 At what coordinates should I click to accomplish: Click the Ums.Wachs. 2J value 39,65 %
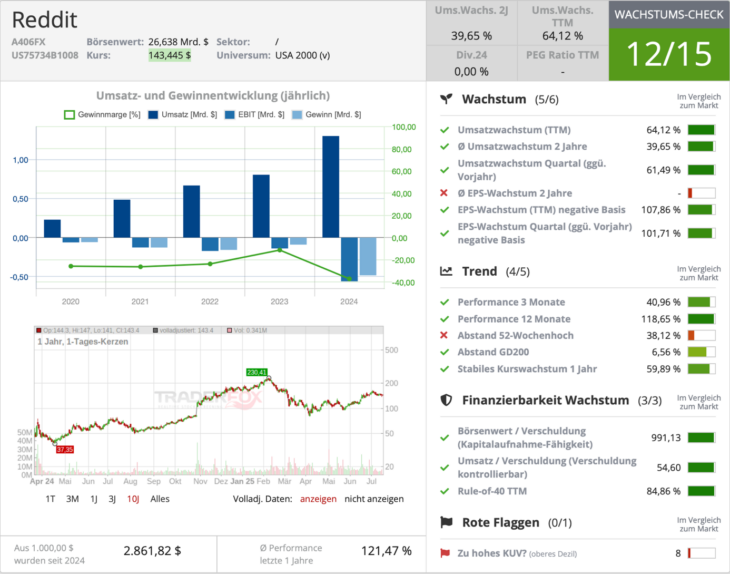[x=471, y=36]
